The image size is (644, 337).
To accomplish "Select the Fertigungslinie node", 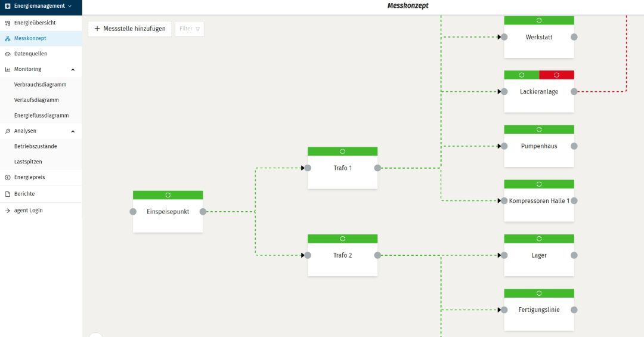I will pyautogui.click(x=539, y=310).
